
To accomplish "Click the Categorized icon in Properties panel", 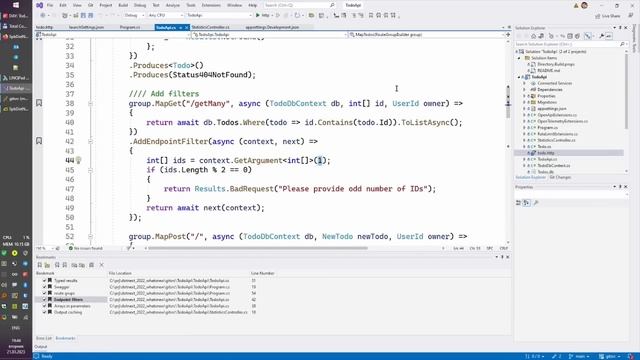I will (x=518, y=202).
